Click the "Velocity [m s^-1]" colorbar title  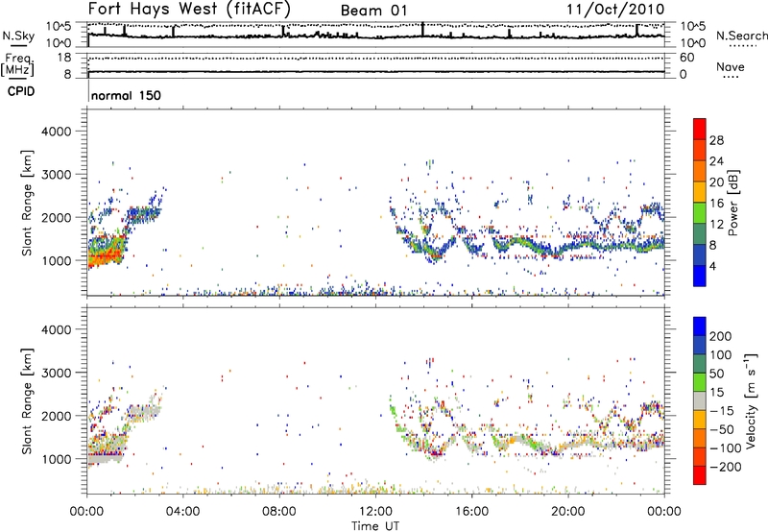pos(751,400)
